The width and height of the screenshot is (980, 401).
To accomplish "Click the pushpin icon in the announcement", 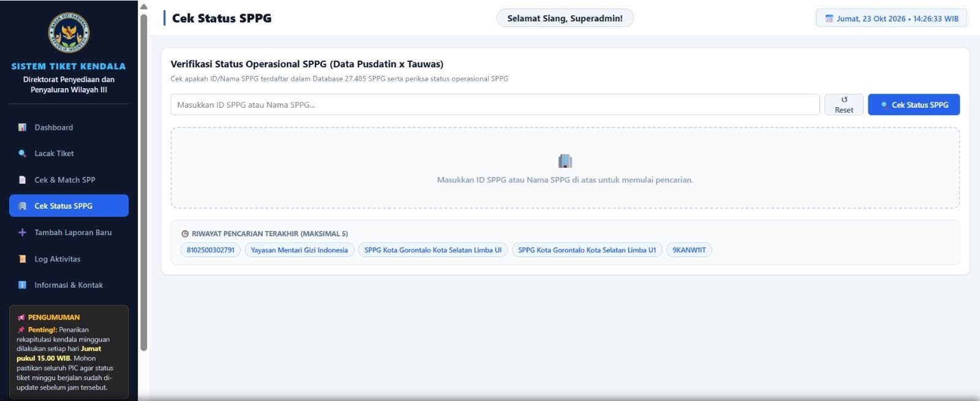I will 21,330.
